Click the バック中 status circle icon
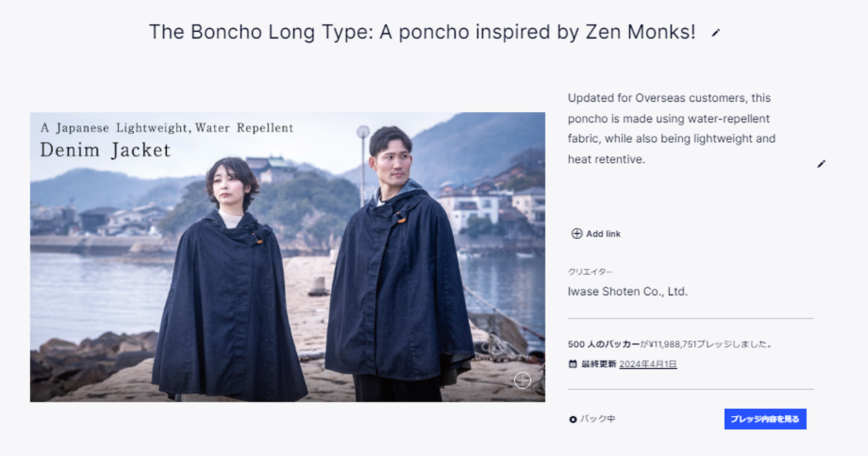Viewport: 868px width, 456px height. [573, 419]
